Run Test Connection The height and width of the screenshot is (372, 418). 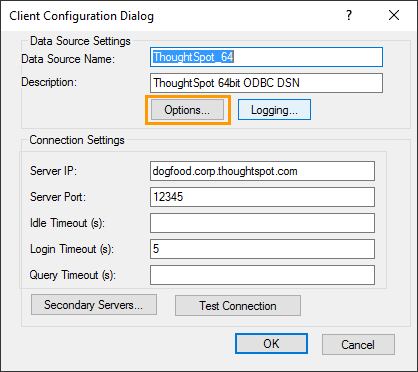pos(238,305)
